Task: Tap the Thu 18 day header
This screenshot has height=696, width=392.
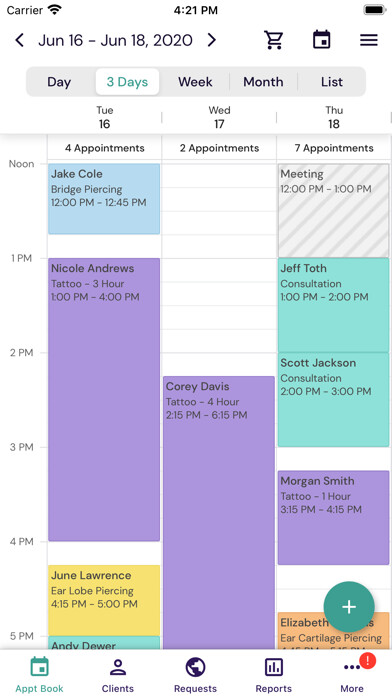Action: point(334,117)
